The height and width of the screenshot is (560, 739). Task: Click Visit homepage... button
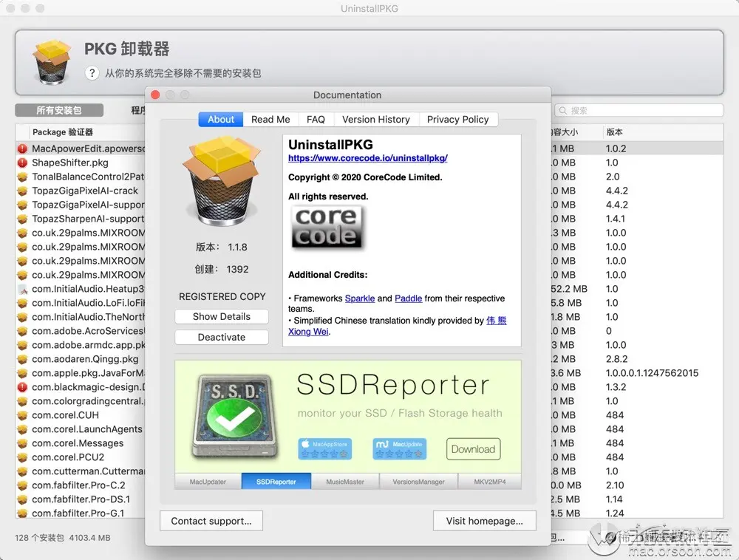[x=485, y=521]
